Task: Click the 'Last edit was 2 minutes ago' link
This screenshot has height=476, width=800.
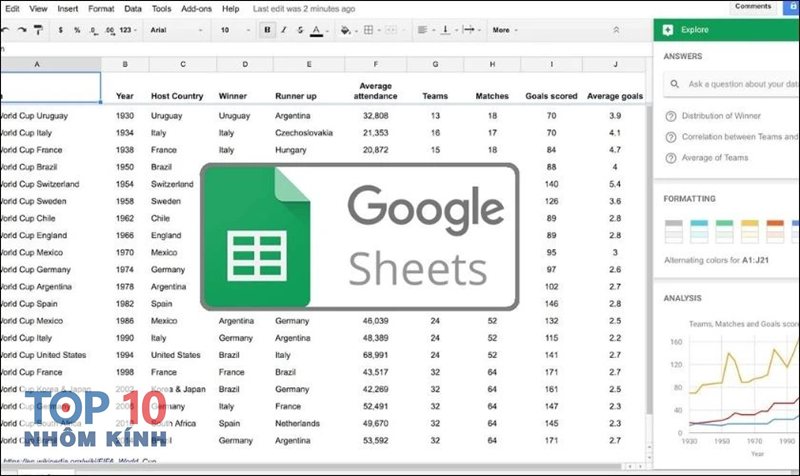Action: pyautogui.click(x=304, y=9)
